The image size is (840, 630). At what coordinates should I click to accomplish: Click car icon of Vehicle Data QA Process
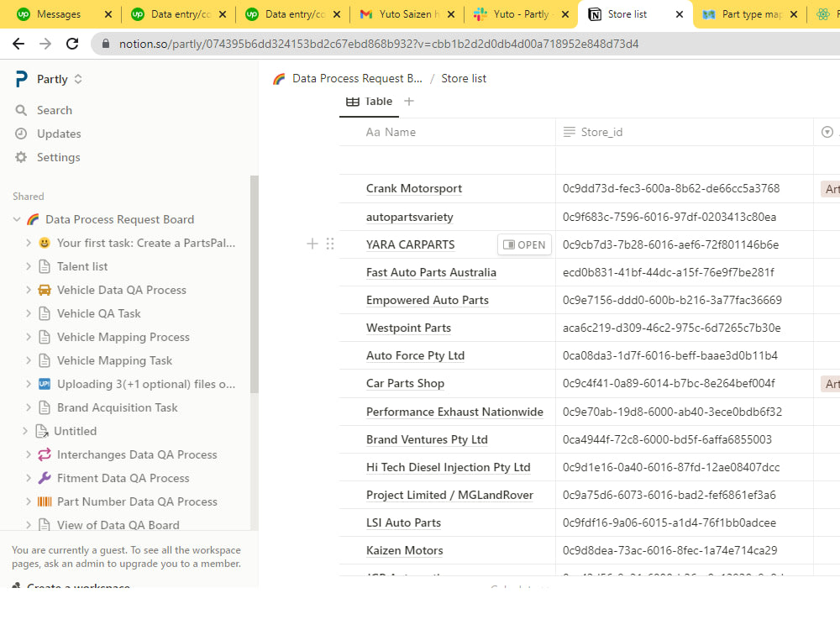tap(45, 291)
